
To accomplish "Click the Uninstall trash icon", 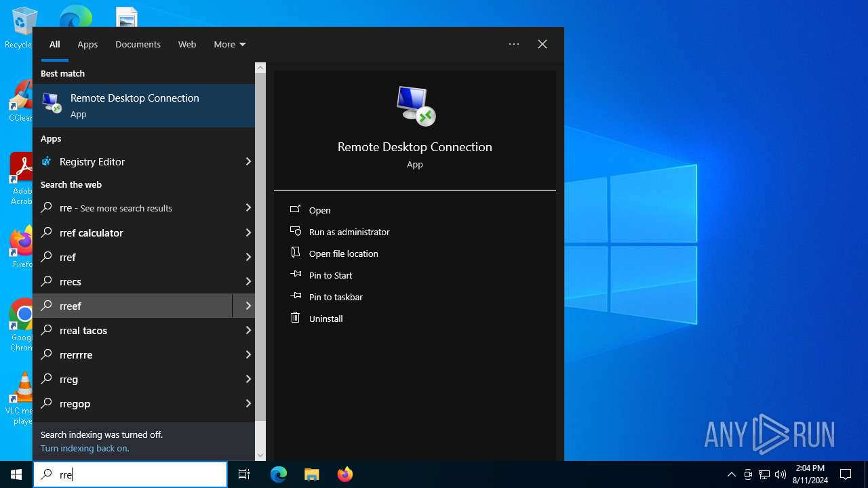I will coord(295,318).
